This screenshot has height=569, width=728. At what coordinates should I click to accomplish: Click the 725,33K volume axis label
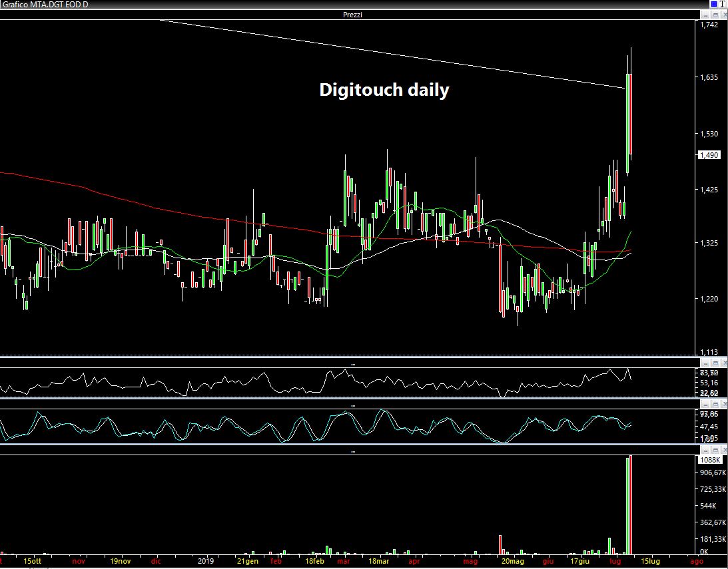pos(713,489)
